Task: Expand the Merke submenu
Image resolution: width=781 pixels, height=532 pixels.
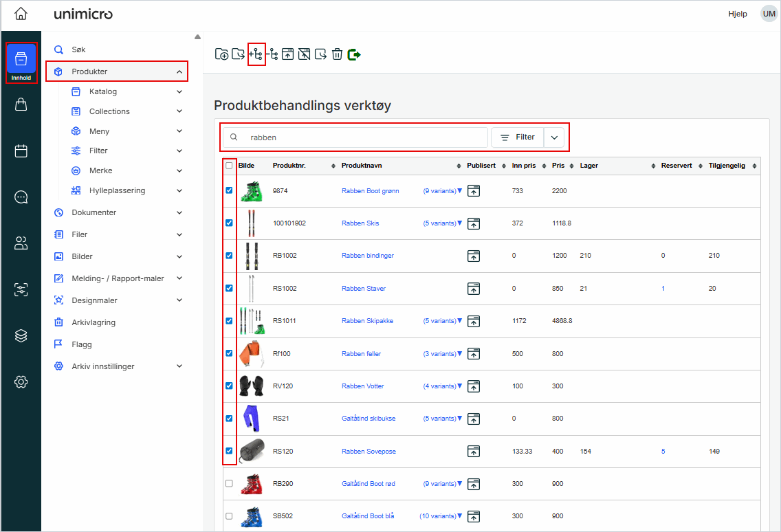Action: click(x=179, y=170)
